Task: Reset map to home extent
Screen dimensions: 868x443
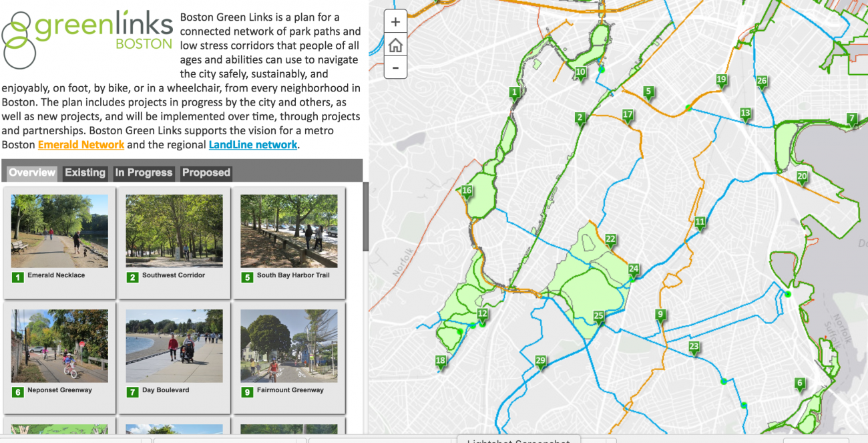Action: coord(396,45)
